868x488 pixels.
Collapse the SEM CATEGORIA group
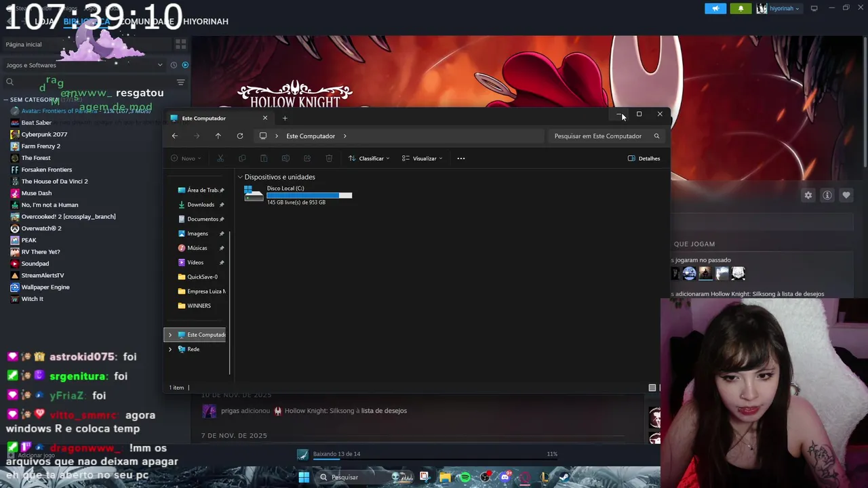pyautogui.click(x=6, y=100)
